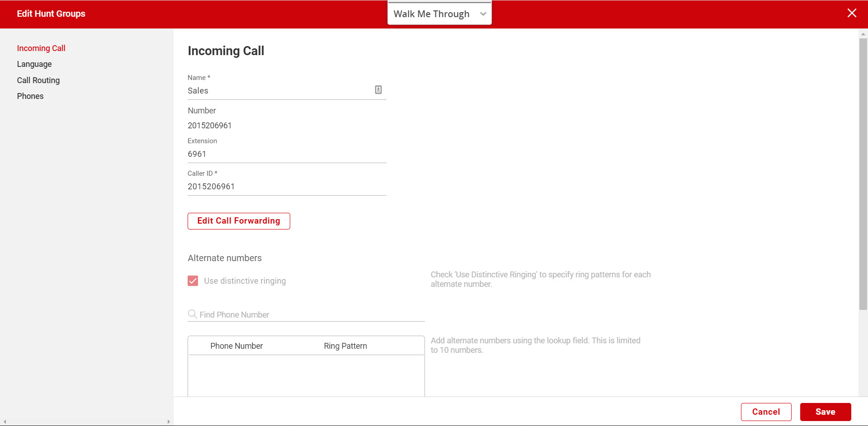
Task: Click the Extension field showing 6961
Action: coord(287,154)
